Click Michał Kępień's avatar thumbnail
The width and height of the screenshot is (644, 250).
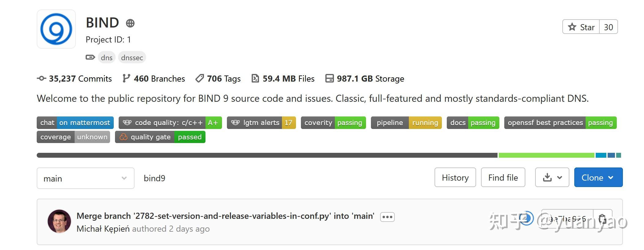(59, 221)
